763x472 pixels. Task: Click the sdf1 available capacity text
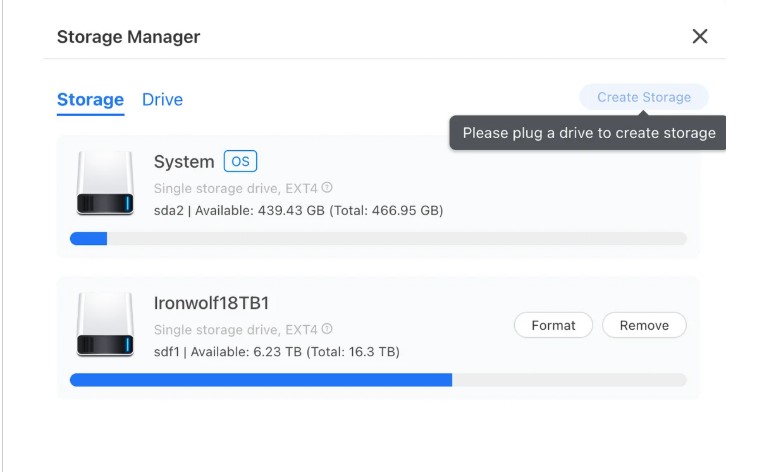coord(276,351)
